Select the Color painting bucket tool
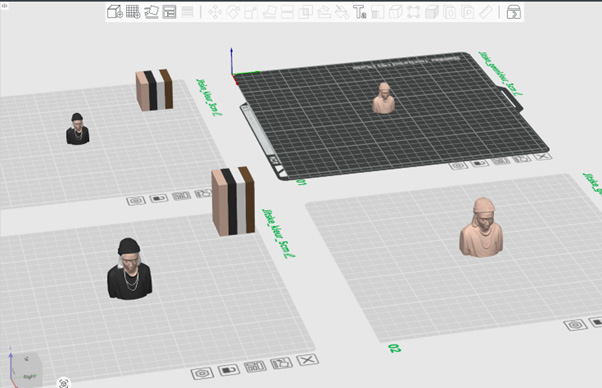Image resolution: width=602 pixels, height=388 pixels. pos(341,12)
